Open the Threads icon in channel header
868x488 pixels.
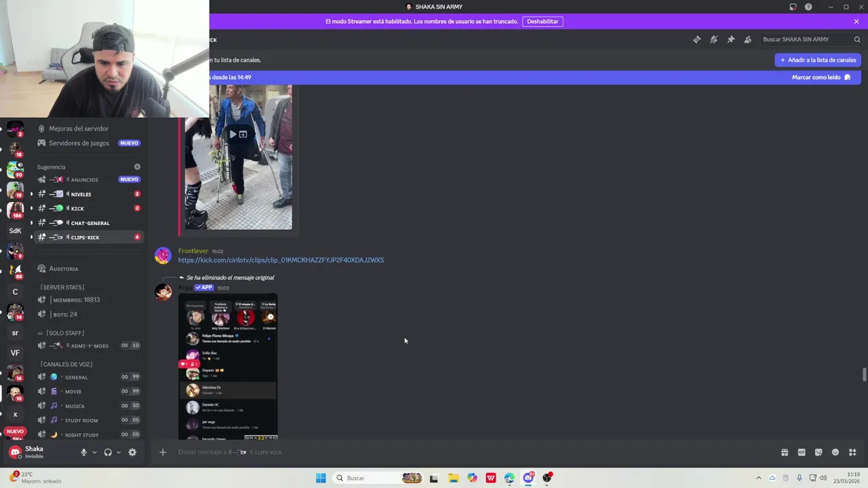(696, 39)
